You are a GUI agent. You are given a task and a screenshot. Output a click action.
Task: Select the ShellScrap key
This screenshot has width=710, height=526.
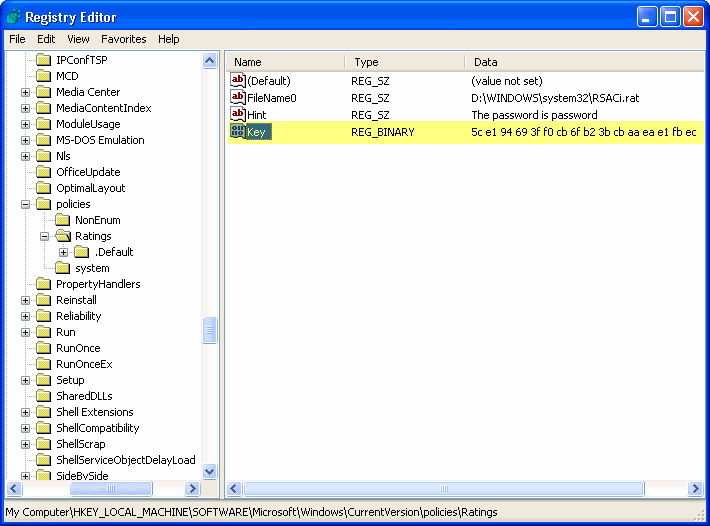81,444
